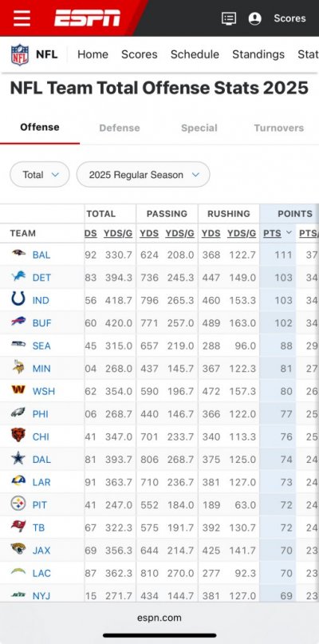The width and height of the screenshot is (319, 644).
Task: Open the DET team link
Action: click(42, 278)
